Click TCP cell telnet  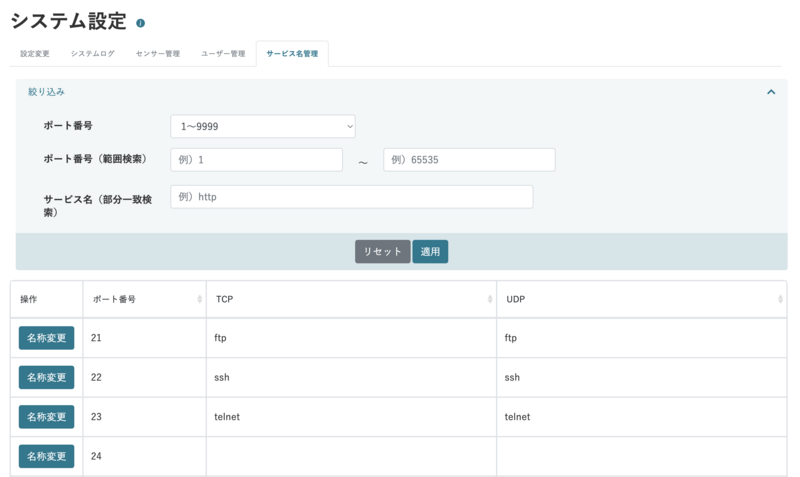[x=352, y=417]
